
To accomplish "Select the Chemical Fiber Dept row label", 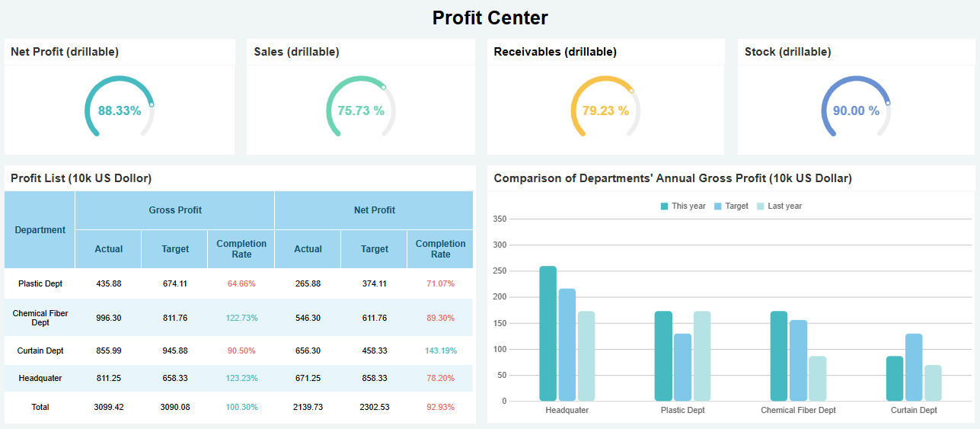I will [x=40, y=318].
